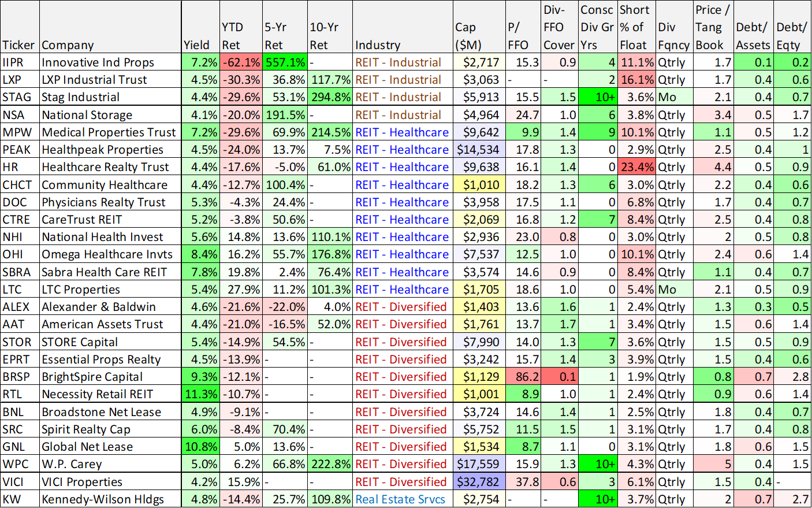Click Medical Properties Trust's 9 div growth years
The image size is (812, 508).
click(x=598, y=132)
